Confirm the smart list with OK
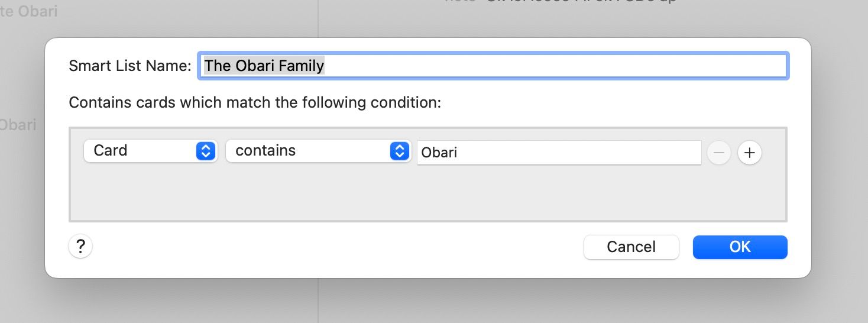The width and height of the screenshot is (868, 323). tap(740, 247)
